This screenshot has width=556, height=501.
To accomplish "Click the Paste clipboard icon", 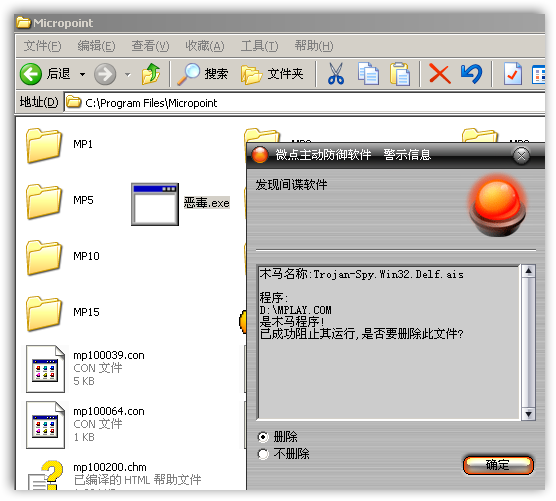I will coord(400,74).
